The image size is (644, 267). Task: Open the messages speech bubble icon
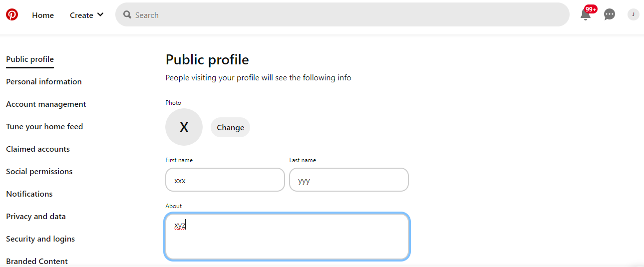coord(610,15)
